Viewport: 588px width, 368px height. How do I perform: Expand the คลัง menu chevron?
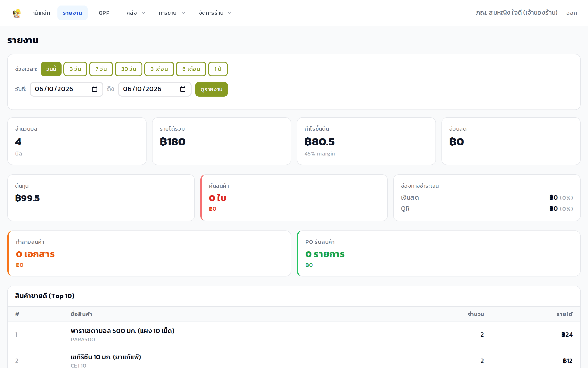tap(143, 13)
